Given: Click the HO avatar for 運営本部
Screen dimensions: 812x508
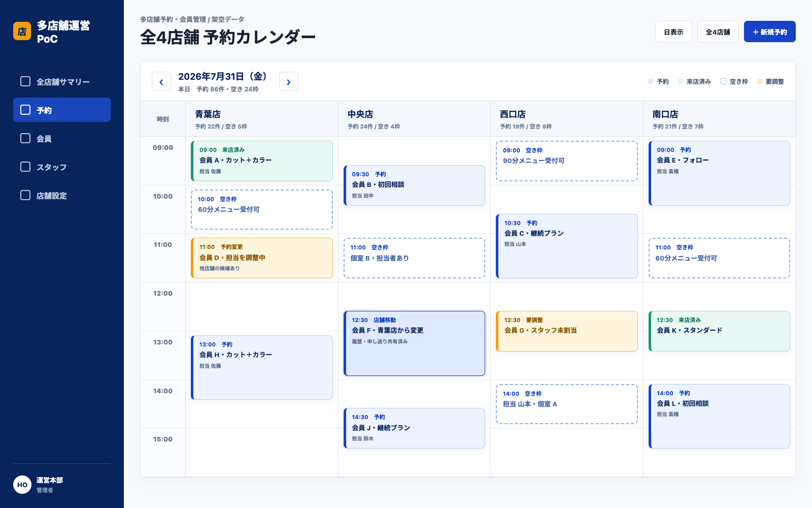Looking at the screenshot, I should pos(22,485).
